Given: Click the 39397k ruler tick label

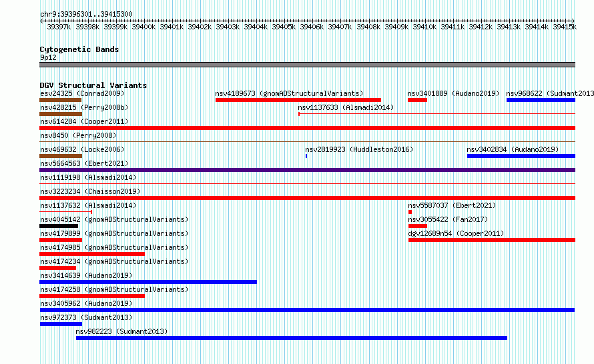Looking at the screenshot, I should point(59,27).
